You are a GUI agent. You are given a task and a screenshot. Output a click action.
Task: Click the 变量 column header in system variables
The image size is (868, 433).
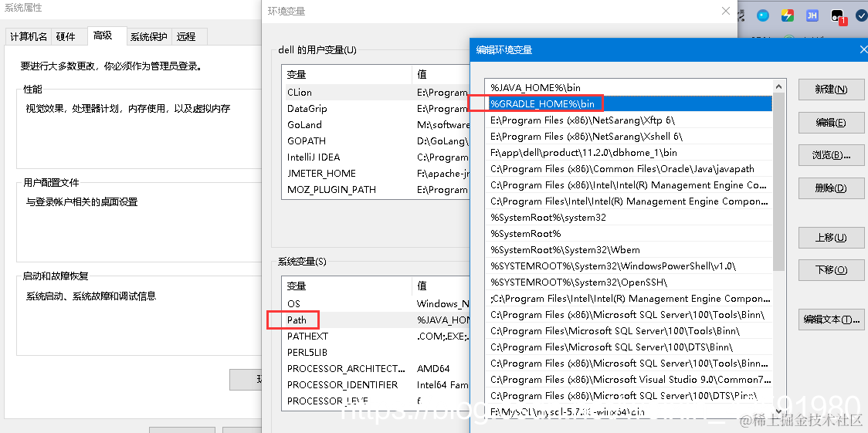(x=347, y=286)
